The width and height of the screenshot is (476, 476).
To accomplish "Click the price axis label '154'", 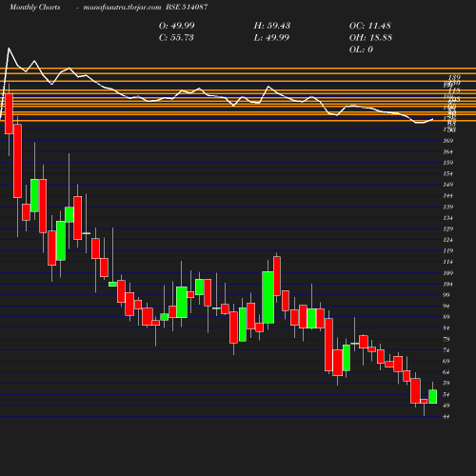I will (x=448, y=173).
